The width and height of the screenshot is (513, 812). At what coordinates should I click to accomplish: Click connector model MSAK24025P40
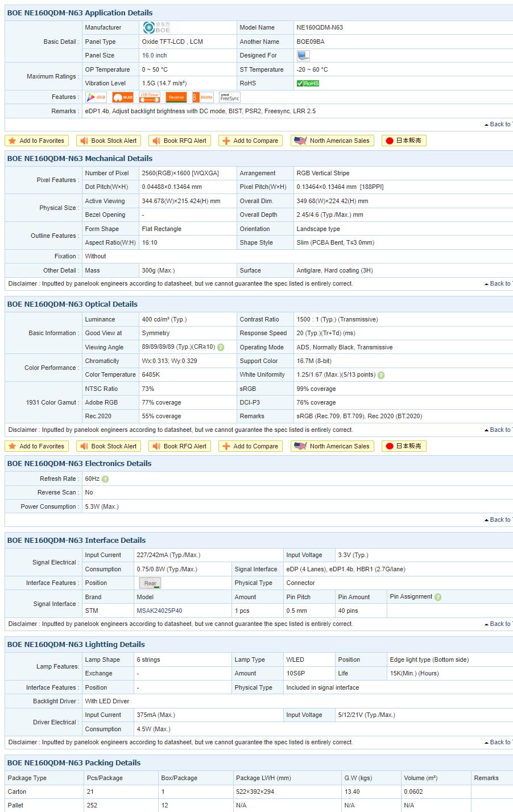pyautogui.click(x=159, y=611)
